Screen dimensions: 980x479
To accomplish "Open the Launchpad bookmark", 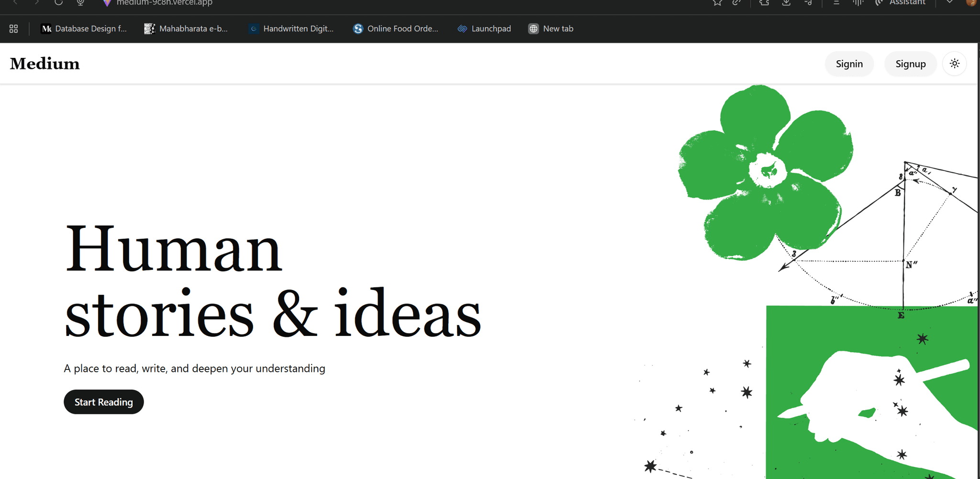I will pos(484,29).
